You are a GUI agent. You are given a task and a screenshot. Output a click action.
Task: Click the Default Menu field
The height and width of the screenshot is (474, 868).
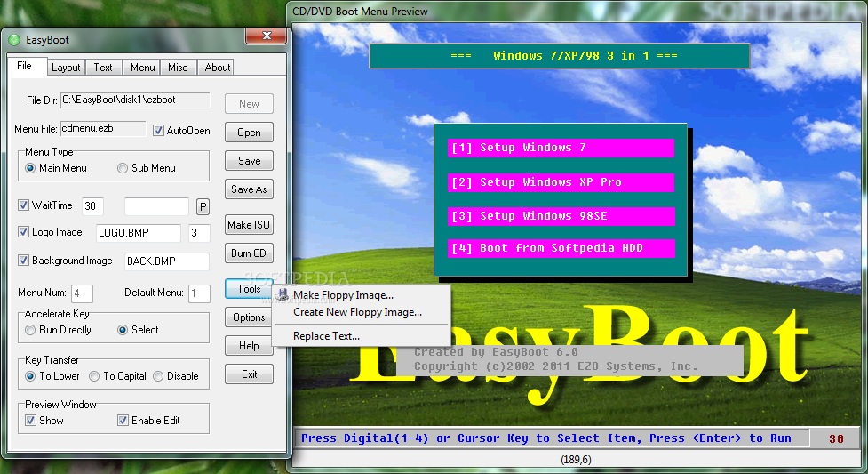199,293
